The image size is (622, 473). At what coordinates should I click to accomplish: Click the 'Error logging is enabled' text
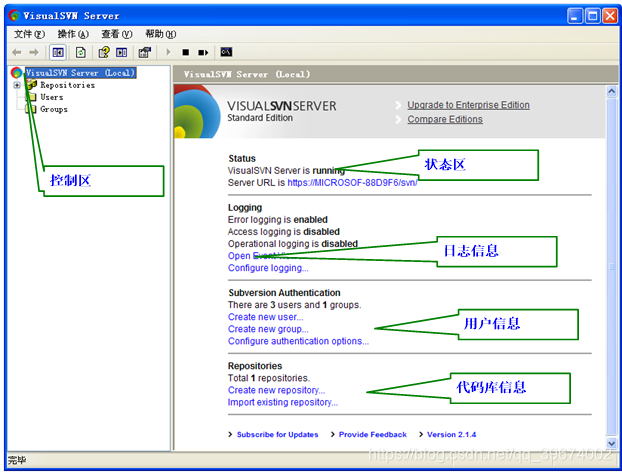pos(278,220)
